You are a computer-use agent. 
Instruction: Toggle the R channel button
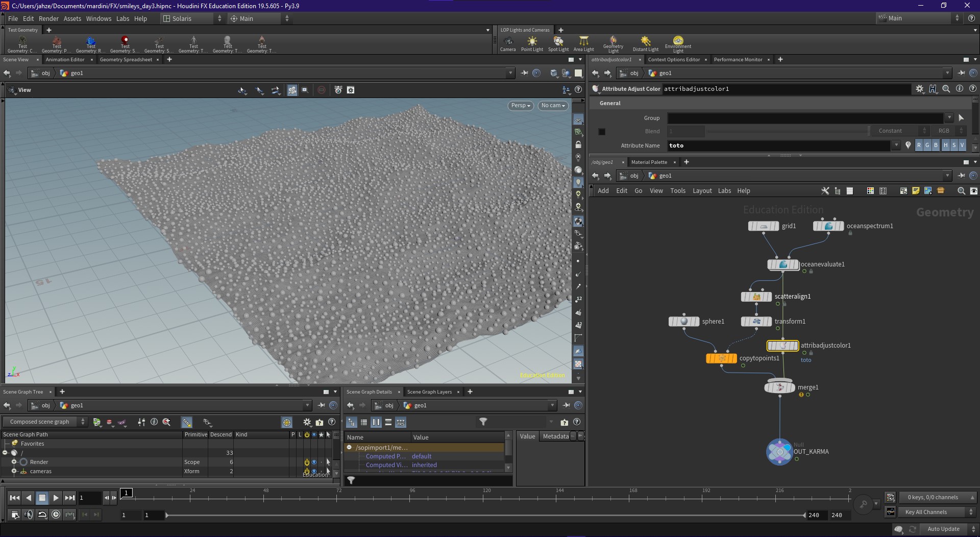coord(919,145)
